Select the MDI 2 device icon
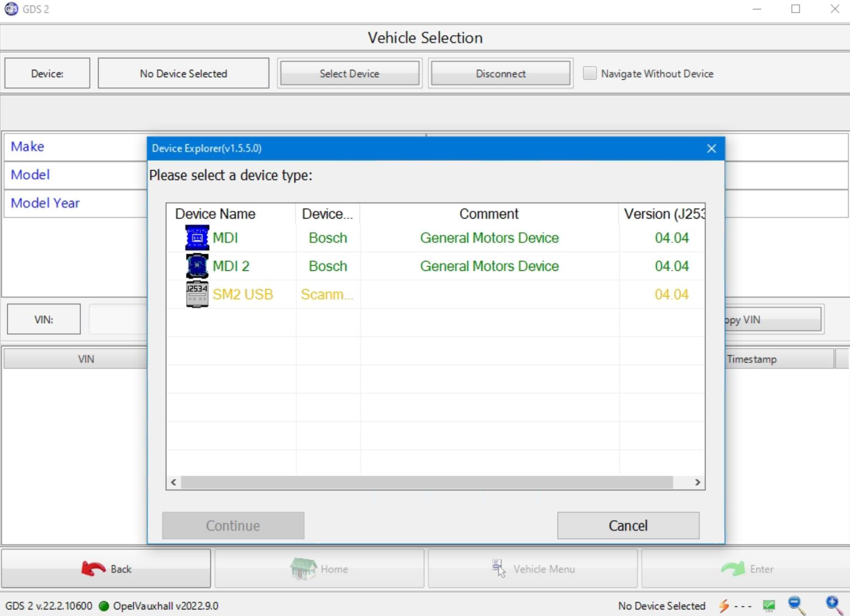The width and height of the screenshot is (850, 616). (196, 265)
